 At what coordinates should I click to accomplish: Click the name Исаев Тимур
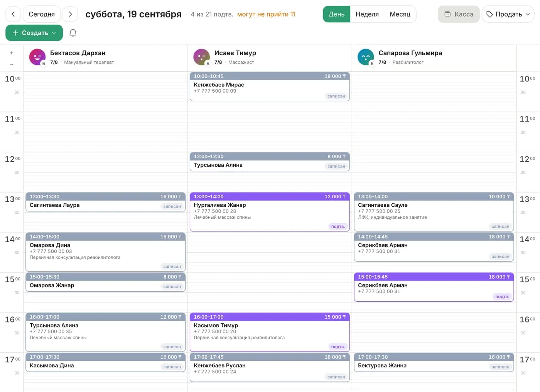click(x=235, y=53)
